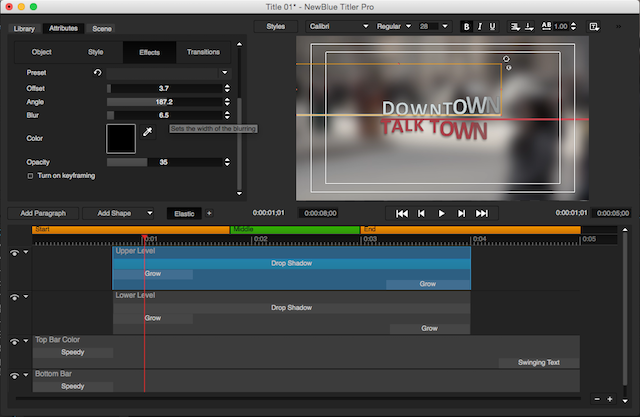The width and height of the screenshot is (640, 417).
Task: Switch to the Transitions tab
Action: click(x=203, y=51)
